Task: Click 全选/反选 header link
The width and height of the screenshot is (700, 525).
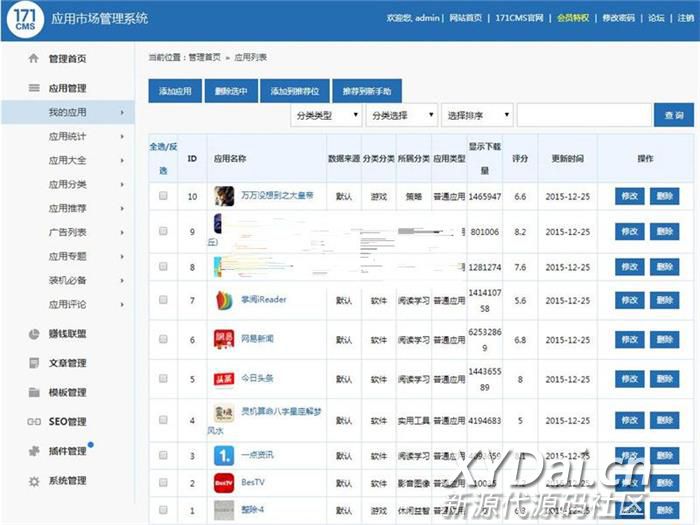Action: coord(163,158)
